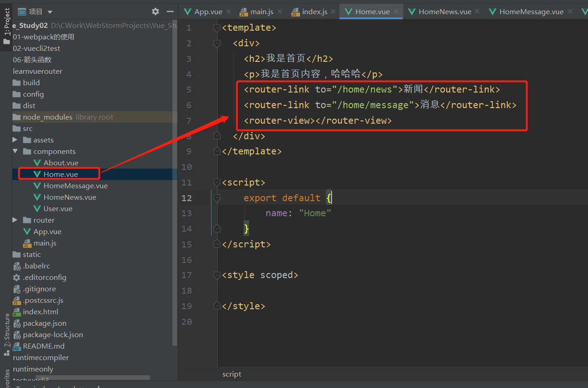This screenshot has height=388, width=588.
Task: Close the main.js tab
Action: point(280,11)
